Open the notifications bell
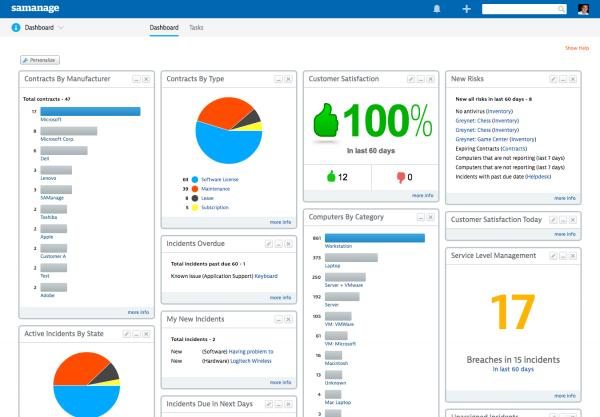Viewport: 600px width, 417px height. coord(436,9)
